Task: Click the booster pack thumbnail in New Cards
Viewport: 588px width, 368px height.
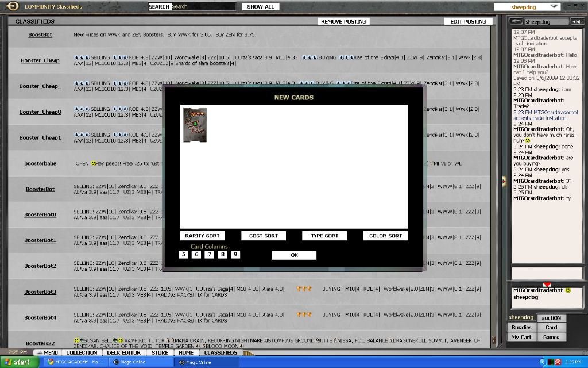Action: tap(195, 125)
